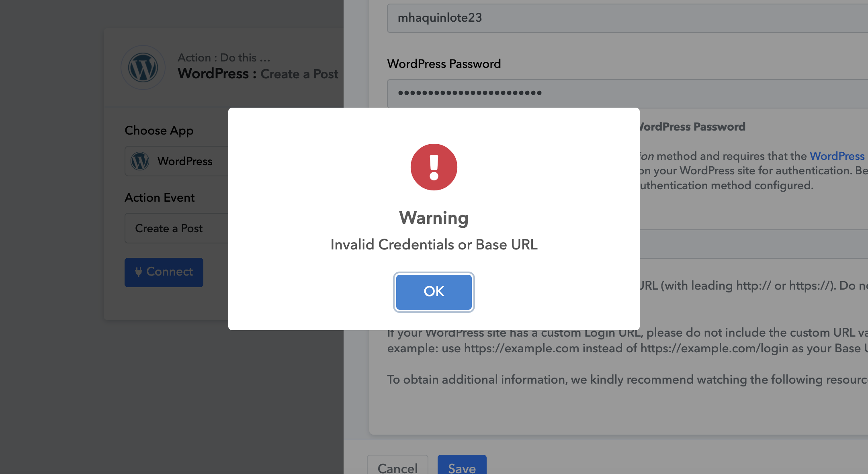Click the WordPress Password input field
Image resolution: width=868 pixels, height=474 pixels.
tap(627, 93)
